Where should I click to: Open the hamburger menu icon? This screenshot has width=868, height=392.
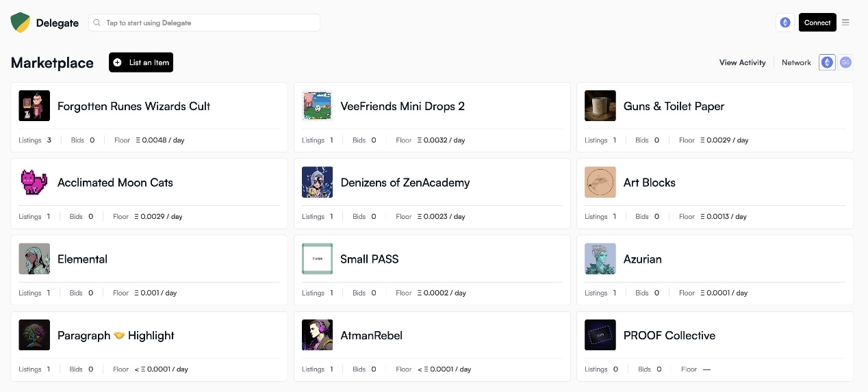coord(845,23)
